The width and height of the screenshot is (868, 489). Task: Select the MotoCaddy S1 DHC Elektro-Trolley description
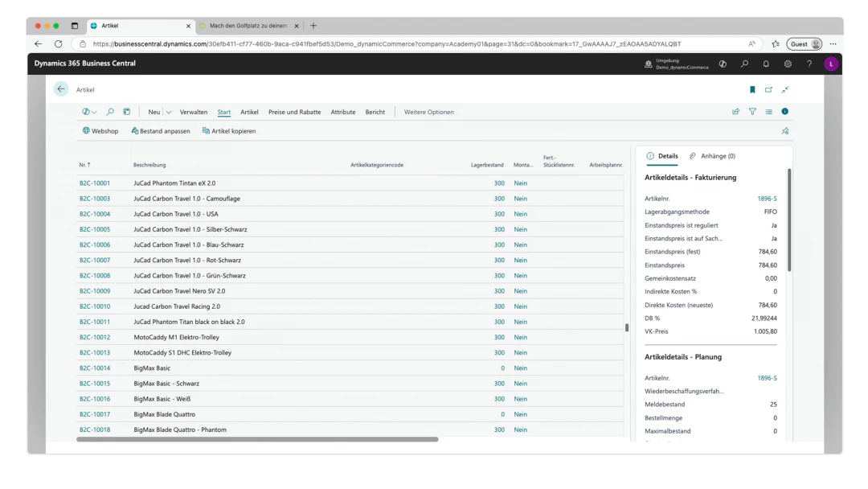(x=182, y=353)
